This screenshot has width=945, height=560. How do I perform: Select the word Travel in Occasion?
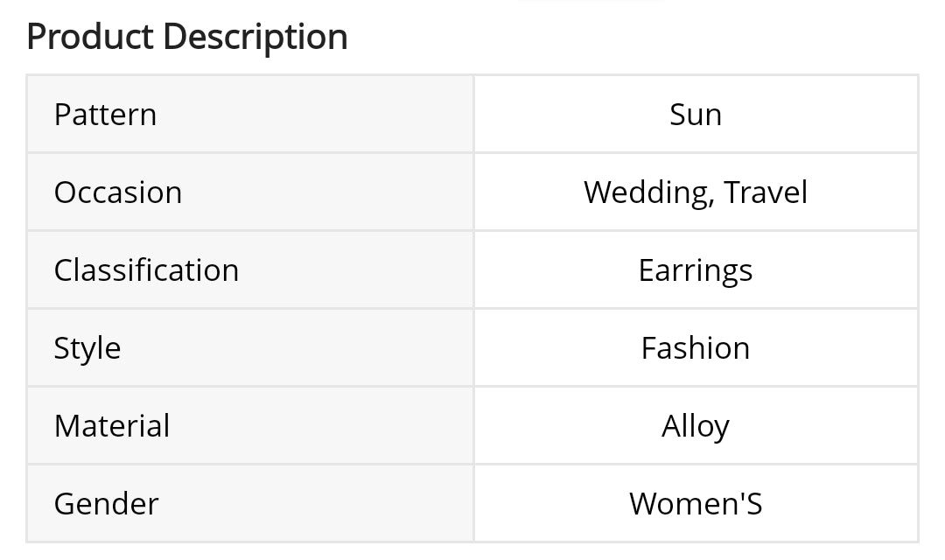(766, 192)
